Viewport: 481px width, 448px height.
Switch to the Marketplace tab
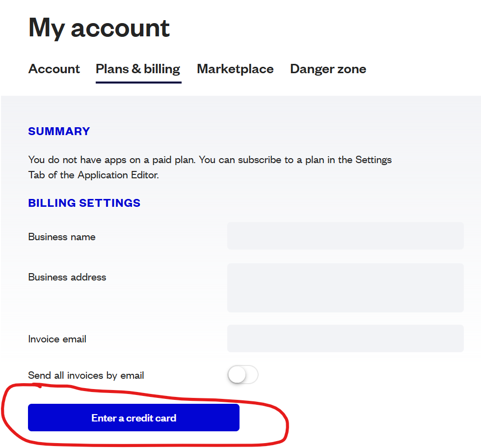[235, 69]
